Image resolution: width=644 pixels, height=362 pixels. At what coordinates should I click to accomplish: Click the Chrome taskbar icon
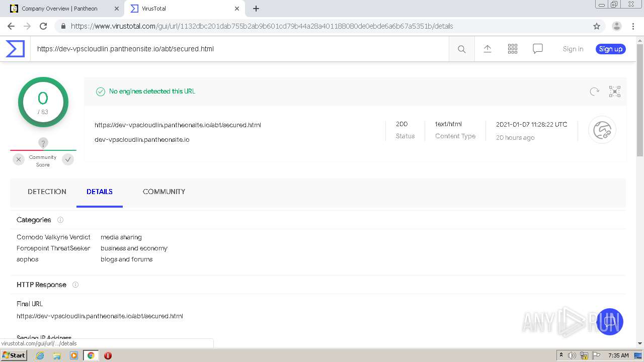tap(91, 355)
